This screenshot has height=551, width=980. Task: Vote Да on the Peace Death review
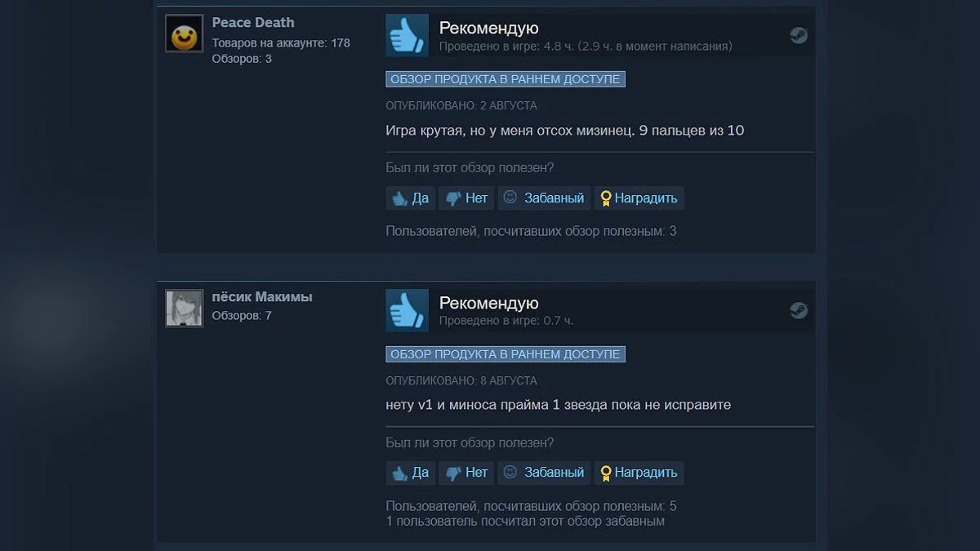[x=411, y=198]
